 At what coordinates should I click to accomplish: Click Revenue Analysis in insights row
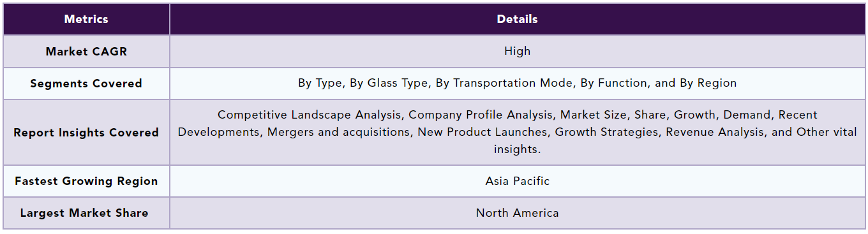pos(715,133)
